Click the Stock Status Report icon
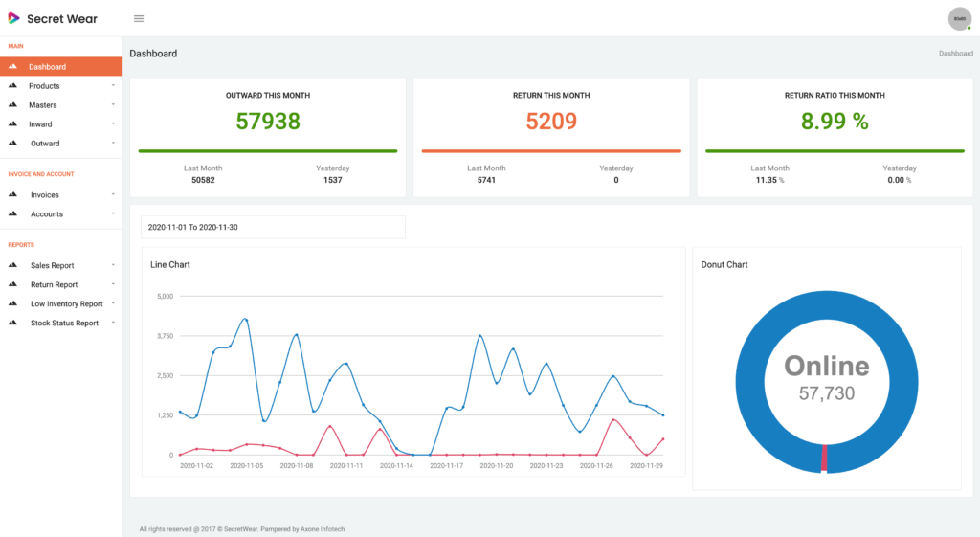980x537 pixels. coord(13,324)
